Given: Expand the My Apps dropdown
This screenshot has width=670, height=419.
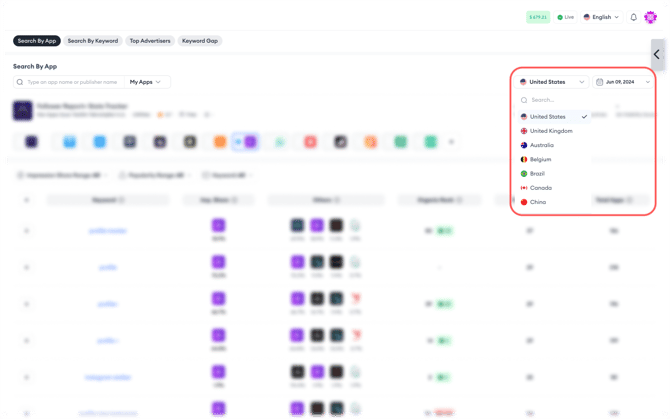Looking at the screenshot, I should tap(146, 82).
